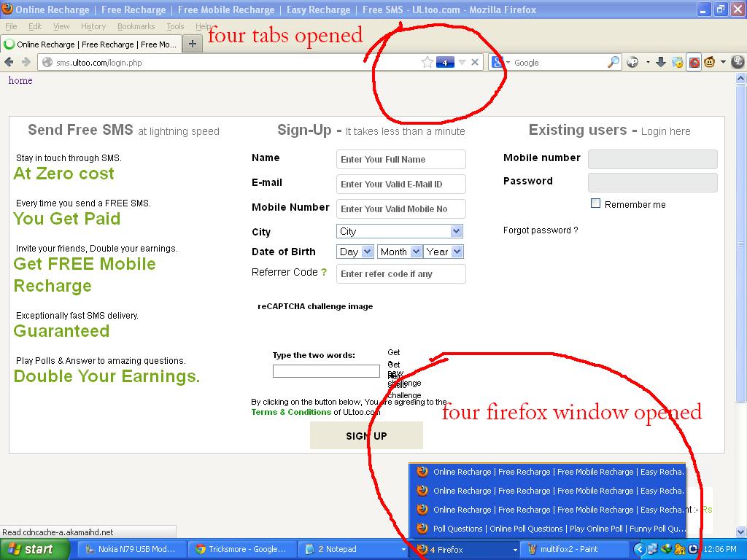The width and height of the screenshot is (747, 560).
Task: Open the 4 Firefox taskbar group
Action: point(465,549)
